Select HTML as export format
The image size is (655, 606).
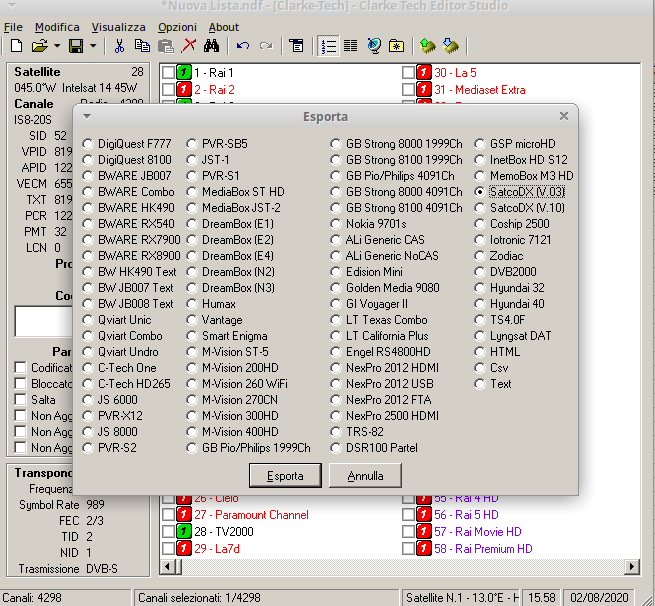click(x=480, y=352)
